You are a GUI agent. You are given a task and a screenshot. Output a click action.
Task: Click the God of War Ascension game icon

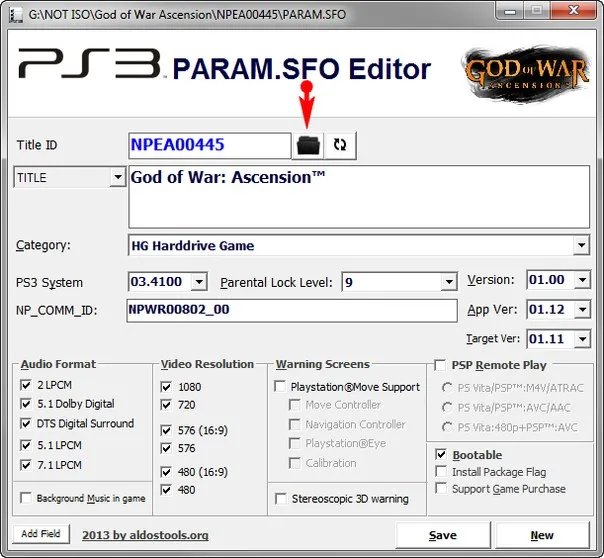(x=527, y=75)
